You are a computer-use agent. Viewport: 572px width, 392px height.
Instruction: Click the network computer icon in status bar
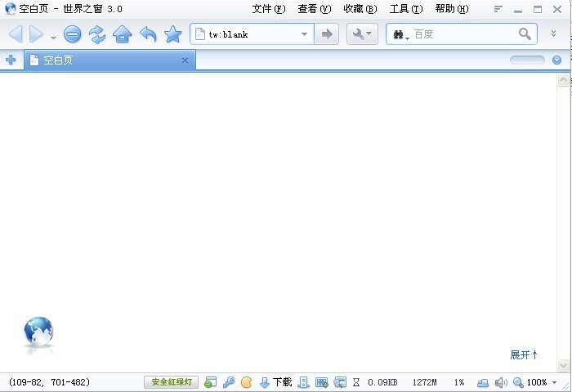coord(483,382)
